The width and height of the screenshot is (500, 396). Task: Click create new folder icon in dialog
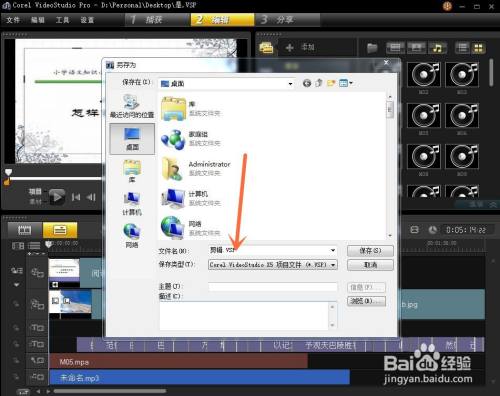pos(331,83)
